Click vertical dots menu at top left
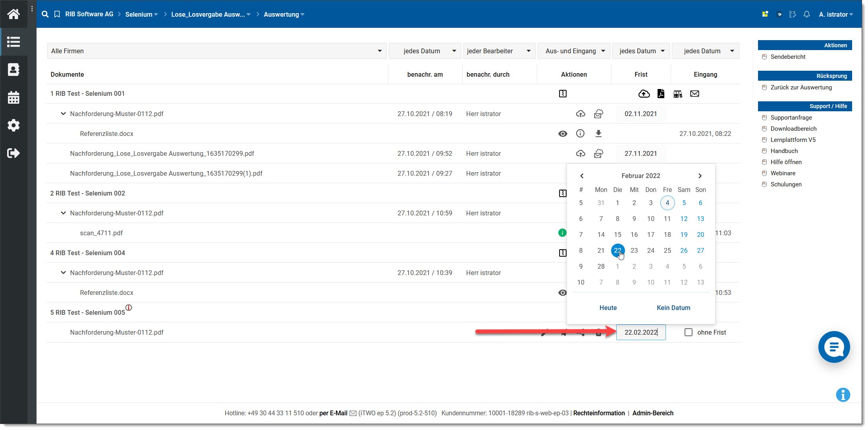868x430 pixels. tap(32, 9)
